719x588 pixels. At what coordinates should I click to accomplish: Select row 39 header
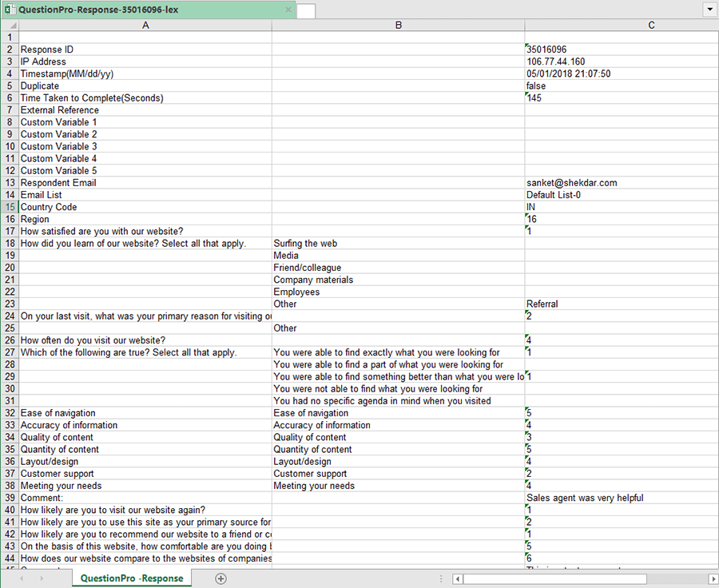(10, 498)
